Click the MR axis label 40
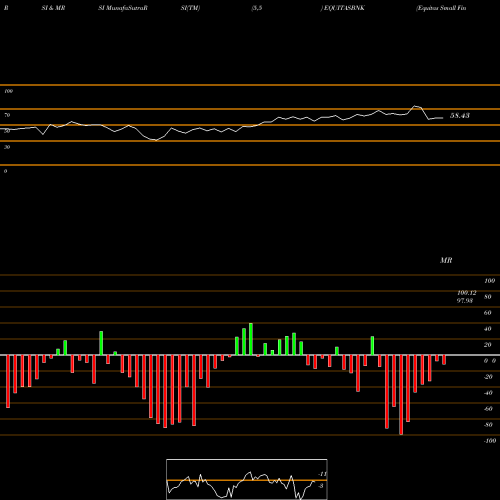The image size is (500, 500). 488,329
